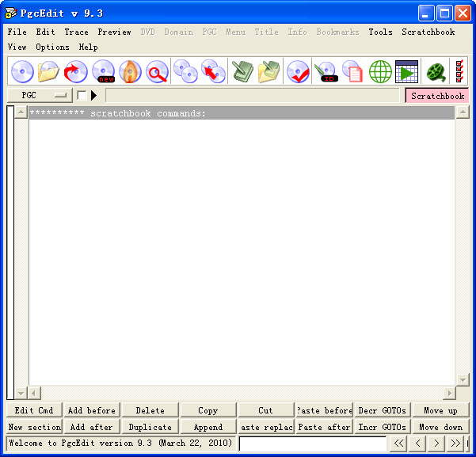This screenshot has height=457, width=476.
Task: Click the green film reel icon
Action: 436,72
